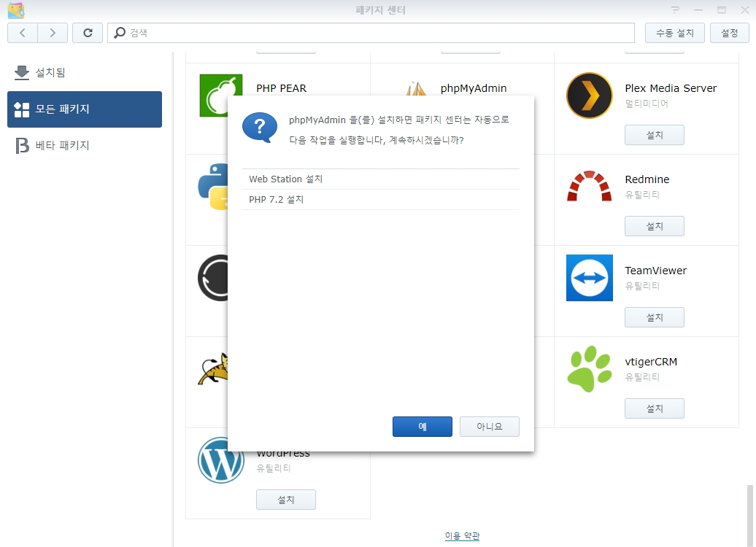Click the beta packages B icon
The width and height of the screenshot is (756, 547).
coord(22,146)
